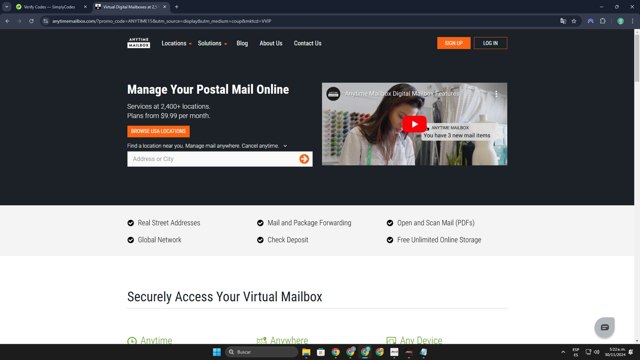
Task: Click the browser address bar URL
Action: 162,21
